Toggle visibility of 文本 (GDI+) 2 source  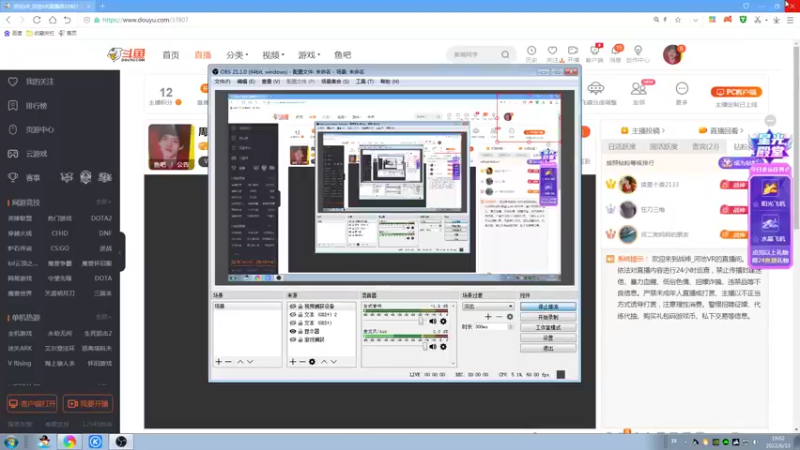coord(293,315)
